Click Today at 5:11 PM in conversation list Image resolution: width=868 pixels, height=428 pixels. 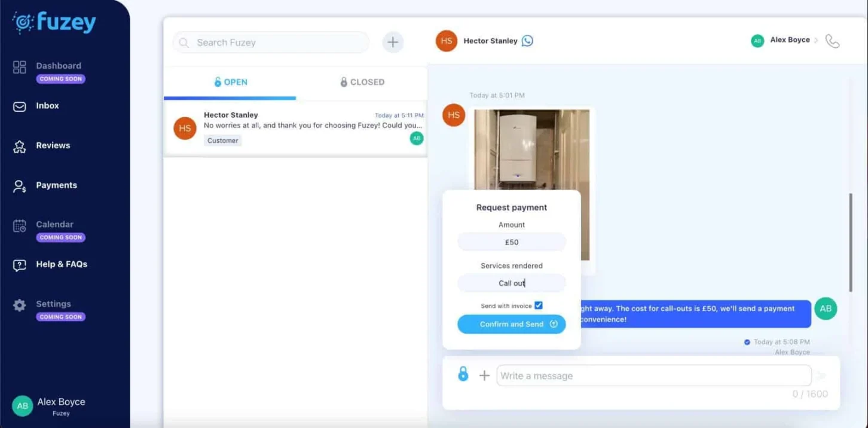[x=399, y=115]
